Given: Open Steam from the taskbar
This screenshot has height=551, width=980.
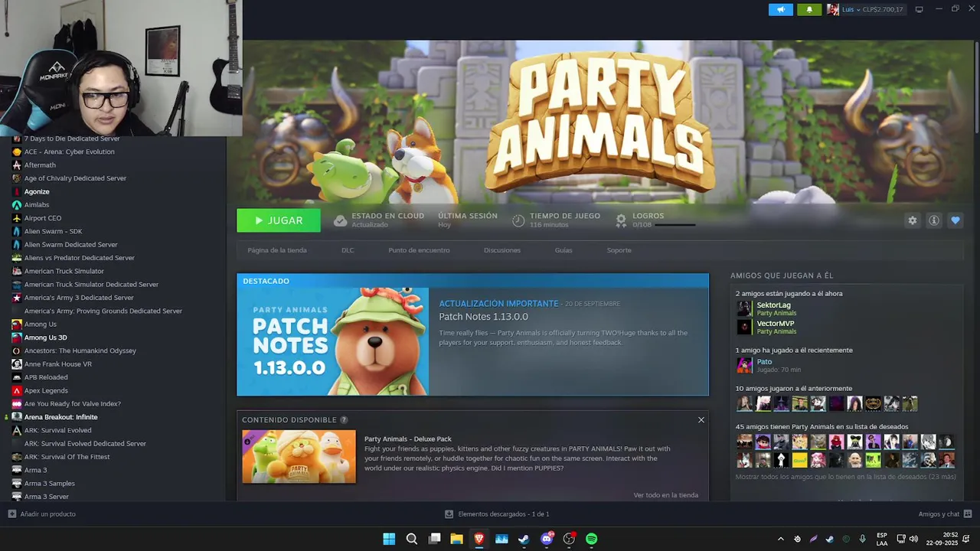Looking at the screenshot, I should [x=524, y=539].
